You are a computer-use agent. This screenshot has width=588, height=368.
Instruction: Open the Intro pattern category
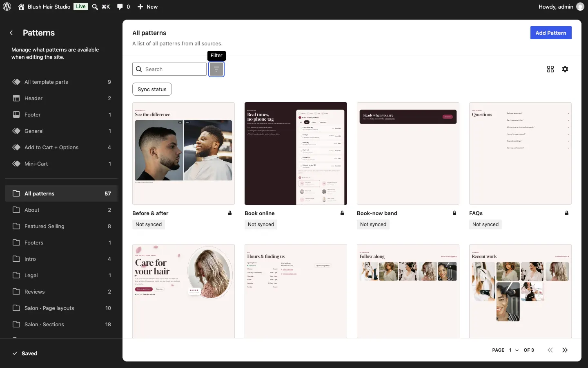coord(61,259)
